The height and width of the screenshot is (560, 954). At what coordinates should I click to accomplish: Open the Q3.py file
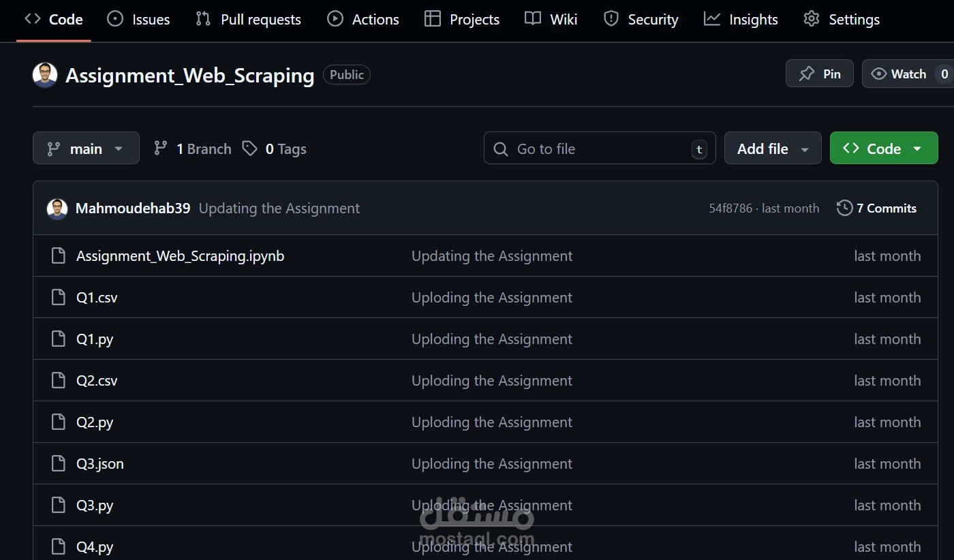pyautogui.click(x=95, y=505)
